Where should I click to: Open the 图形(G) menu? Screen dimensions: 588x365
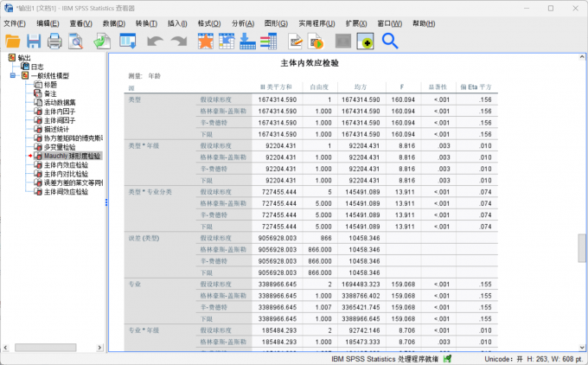(276, 23)
